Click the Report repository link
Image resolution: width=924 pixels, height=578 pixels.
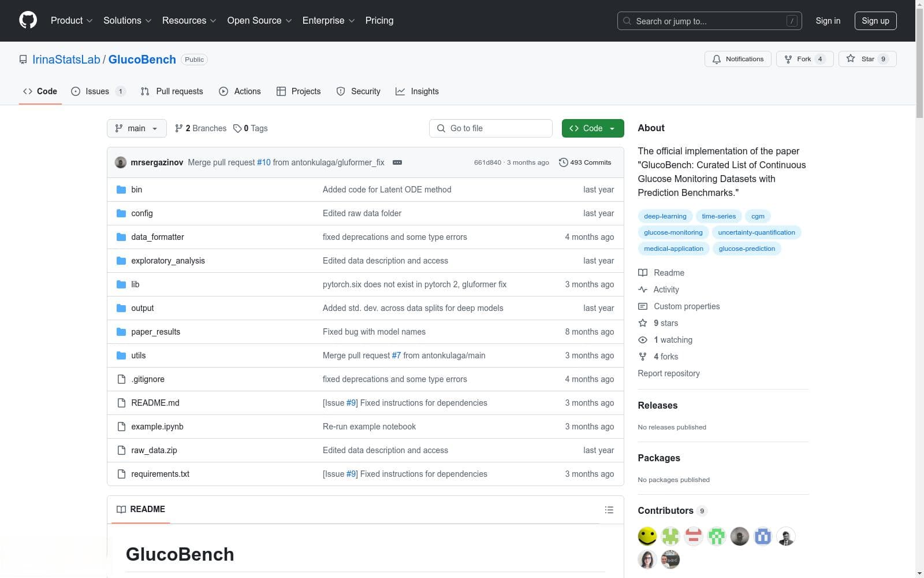pos(669,373)
